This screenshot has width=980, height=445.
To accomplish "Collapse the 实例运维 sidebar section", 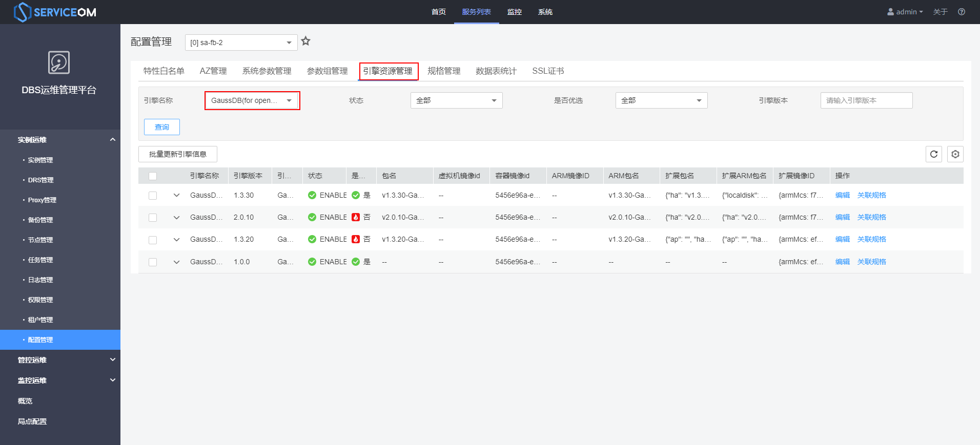I will pyautogui.click(x=60, y=140).
